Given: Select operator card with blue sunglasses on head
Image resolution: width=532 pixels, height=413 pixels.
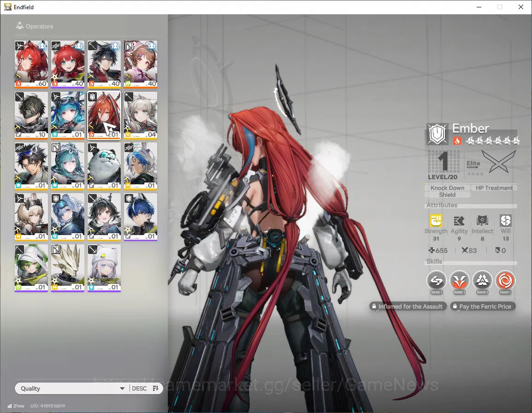Looking at the screenshot, I should pyautogui.click(x=31, y=166).
